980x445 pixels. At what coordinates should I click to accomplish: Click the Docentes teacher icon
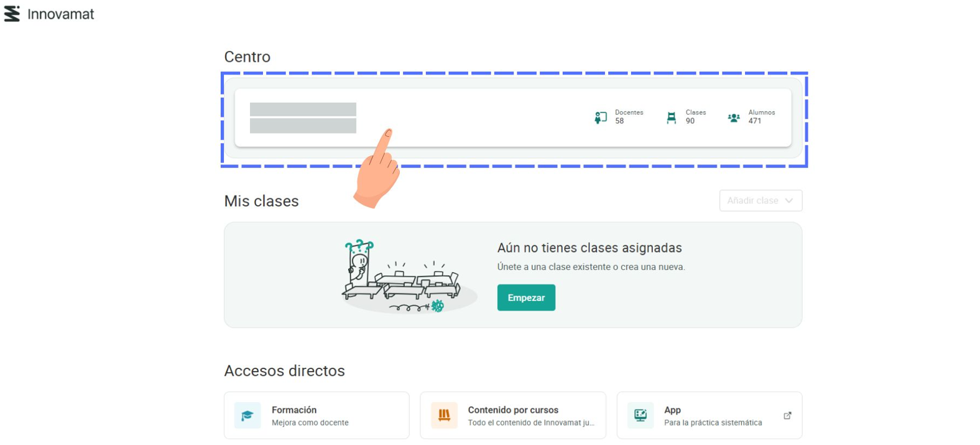click(x=600, y=118)
